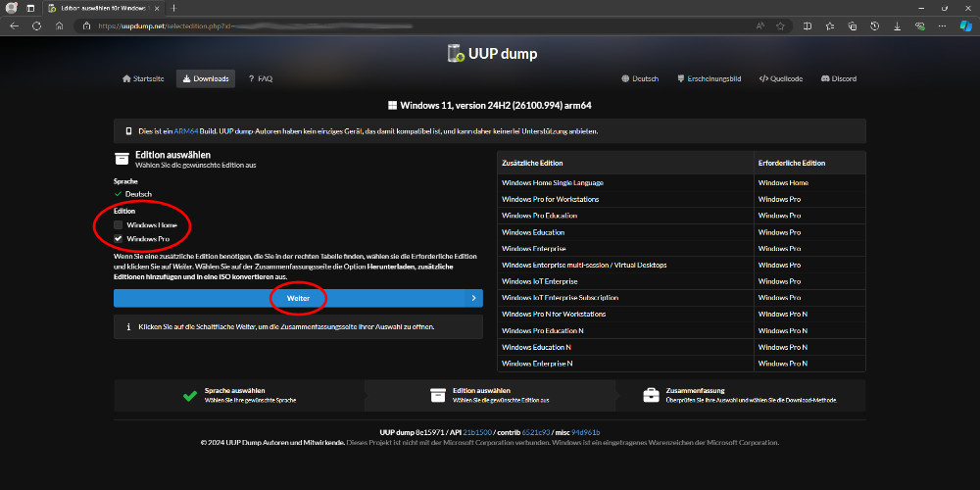
Task: Open the Discord link
Action: 839,78
